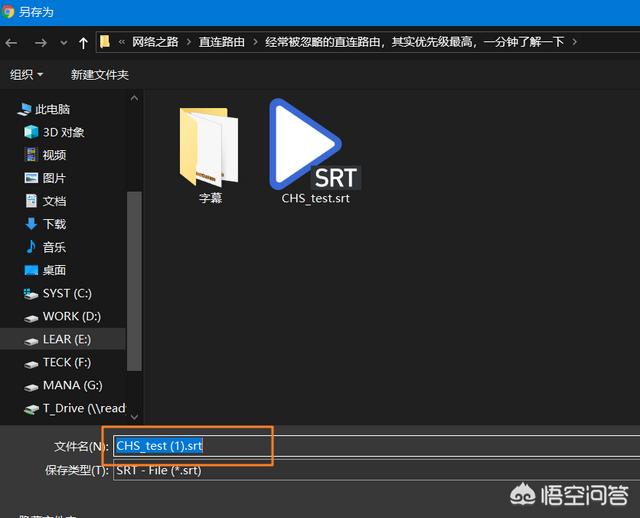The height and width of the screenshot is (518, 640).
Task: Click the 桌面 desktop icon
Action: coord(31,270)
